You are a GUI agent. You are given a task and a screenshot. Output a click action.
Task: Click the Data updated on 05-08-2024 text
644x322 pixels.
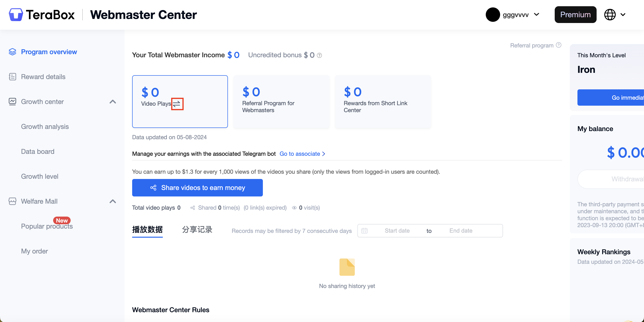coord(169,137)
